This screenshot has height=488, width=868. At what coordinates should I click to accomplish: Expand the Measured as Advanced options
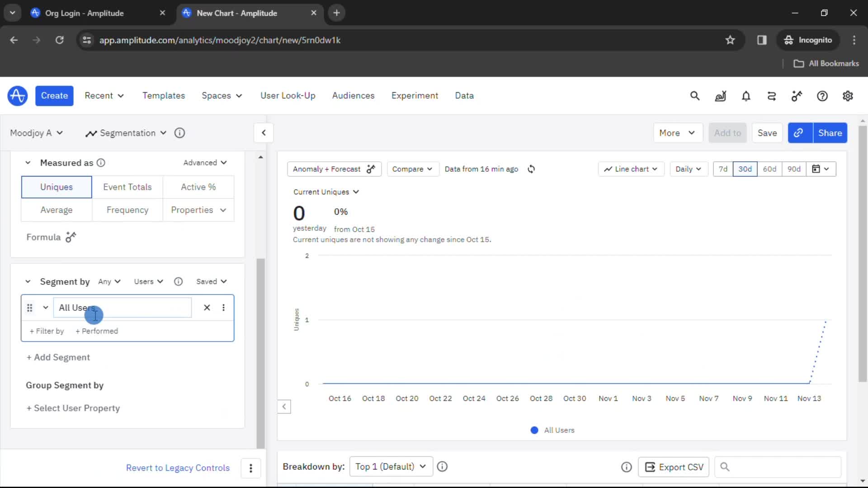point(206,163)
